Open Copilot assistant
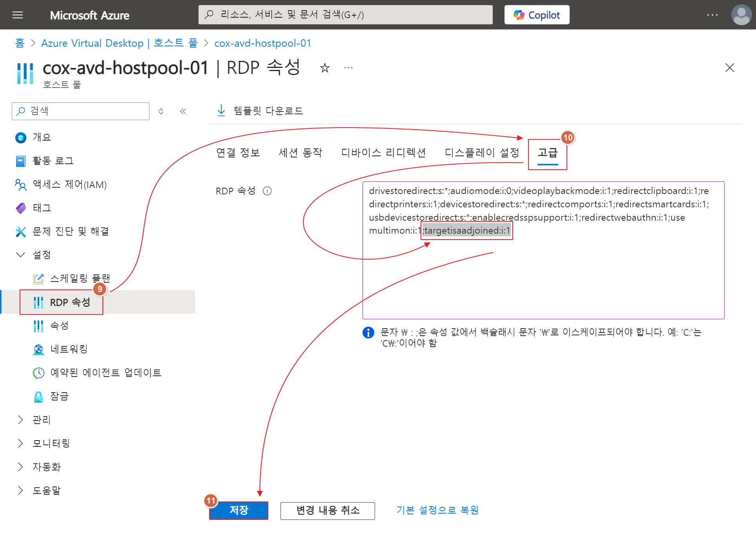756x534 pixels. (x=537, y=15)
